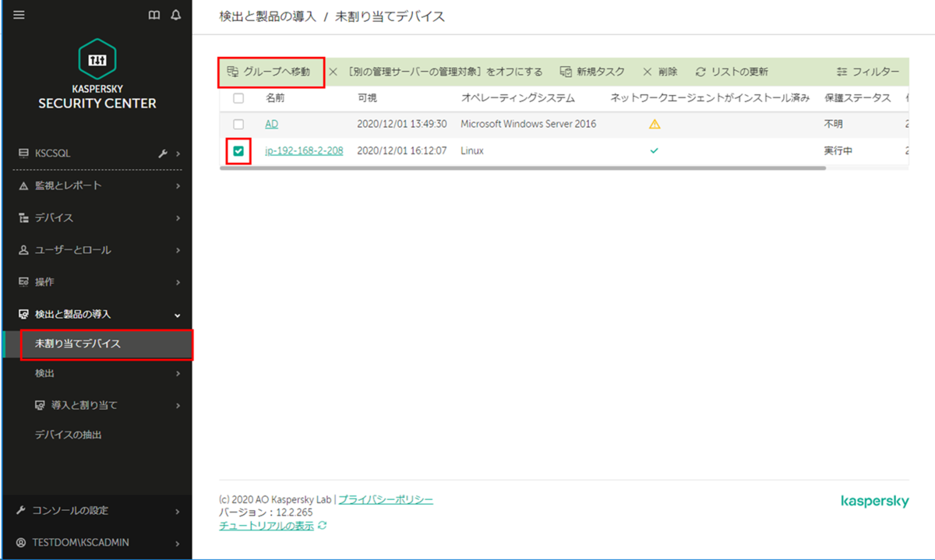Click the グループへ移動 button
This screenshot has width=935, height=560.
[270, 72]
